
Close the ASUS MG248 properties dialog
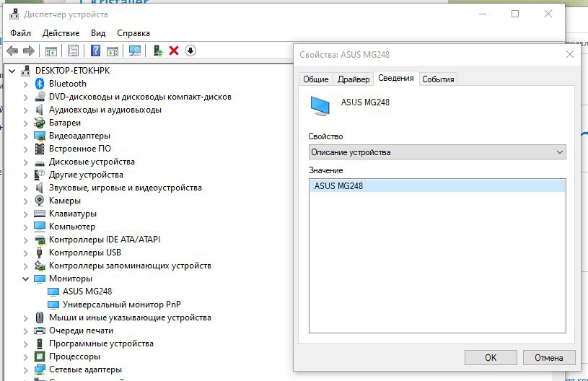[570, 54]
